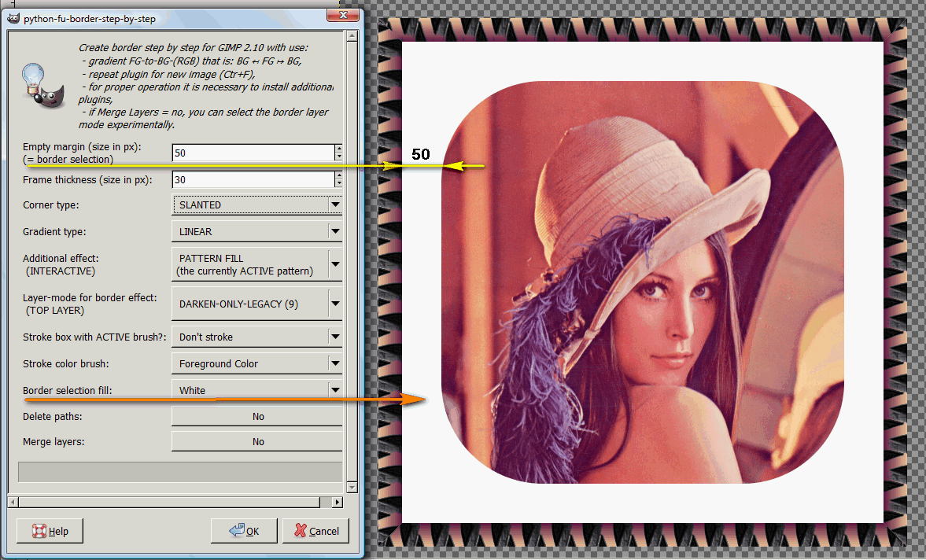Open the Corner type SLANTED dropdown

[257, 204]
